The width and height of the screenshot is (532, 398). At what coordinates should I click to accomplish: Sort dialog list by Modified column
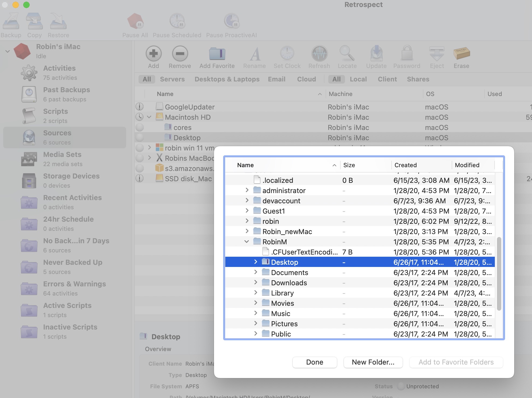pyautogui.click(x=473, y=165)
